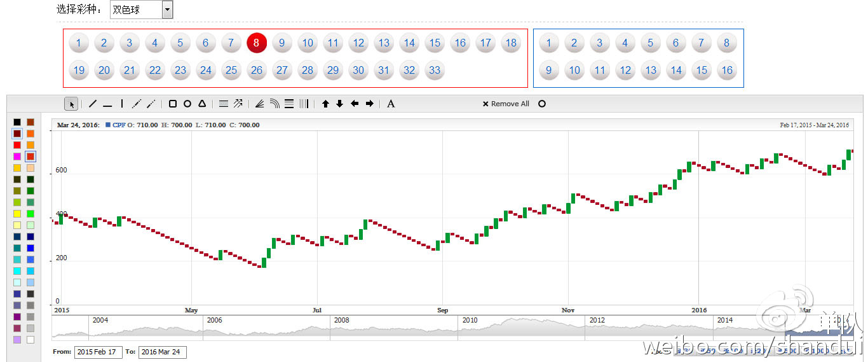Image resolution: width=868 pixels, height=362 pixels.
Task: Click the 2008 label in the range navigator
Action: tap(342, 320)
